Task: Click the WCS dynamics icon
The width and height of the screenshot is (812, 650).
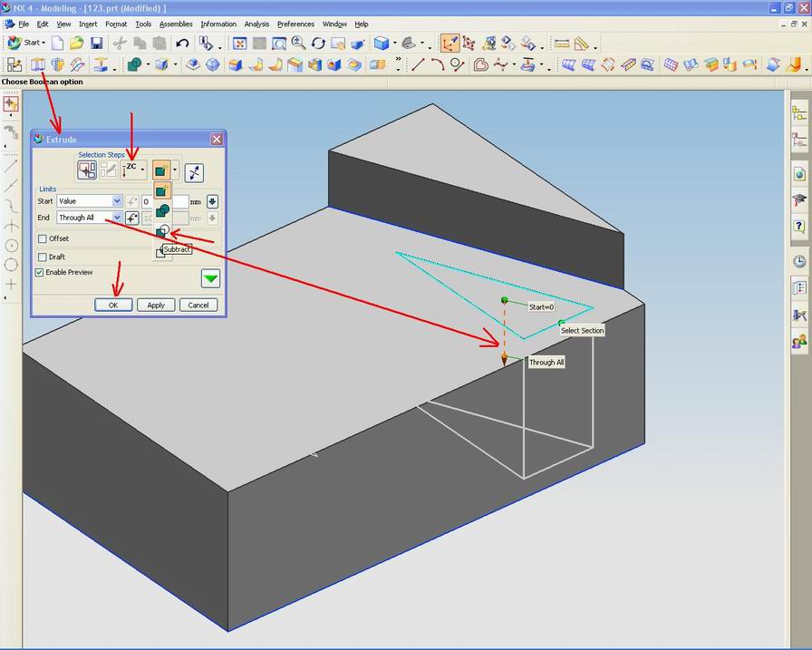Action: [449, 43]
